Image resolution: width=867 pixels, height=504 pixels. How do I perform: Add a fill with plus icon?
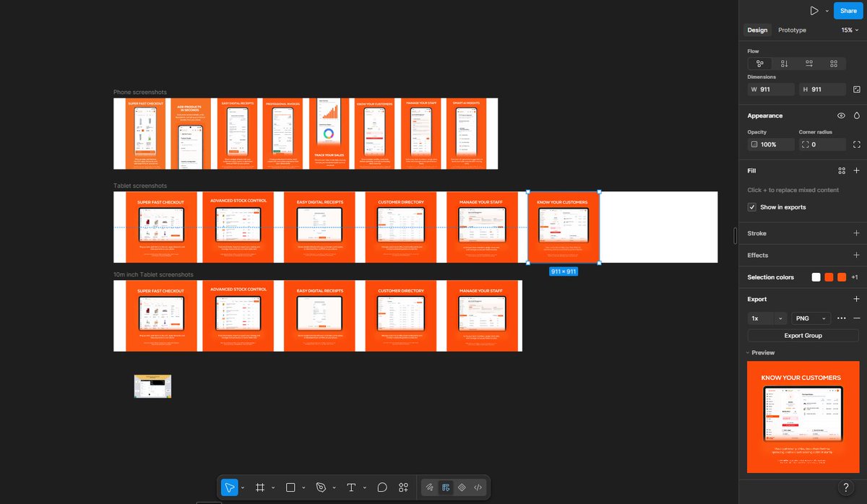[857, 170]
